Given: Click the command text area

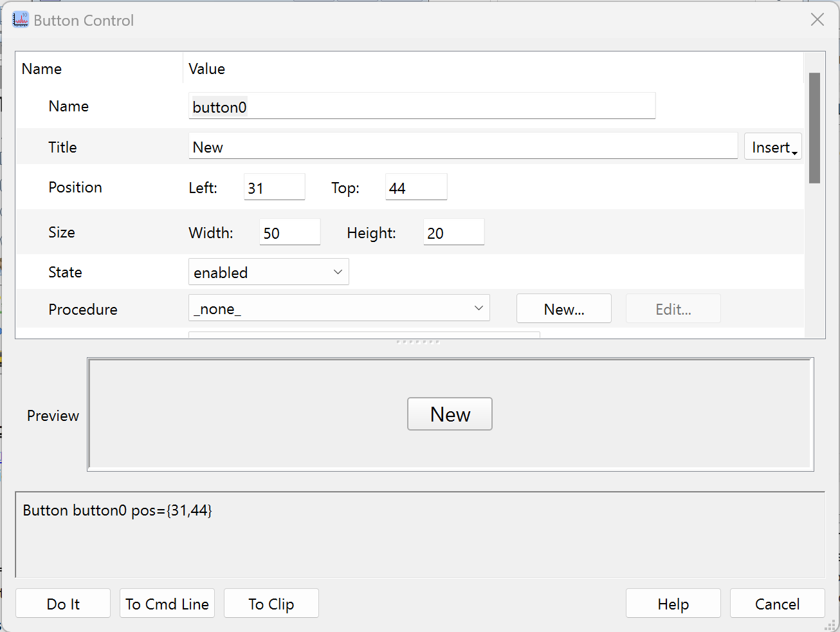Looking at the screenshot, I should click(419, 534).
